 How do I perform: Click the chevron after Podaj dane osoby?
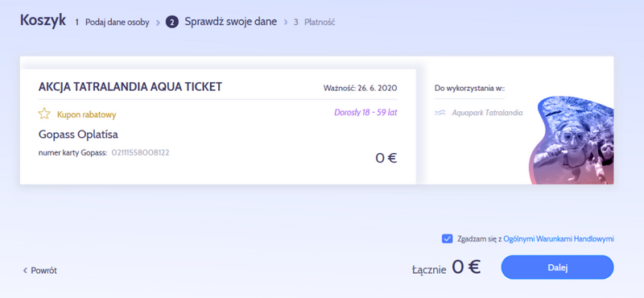coord(158,23)
